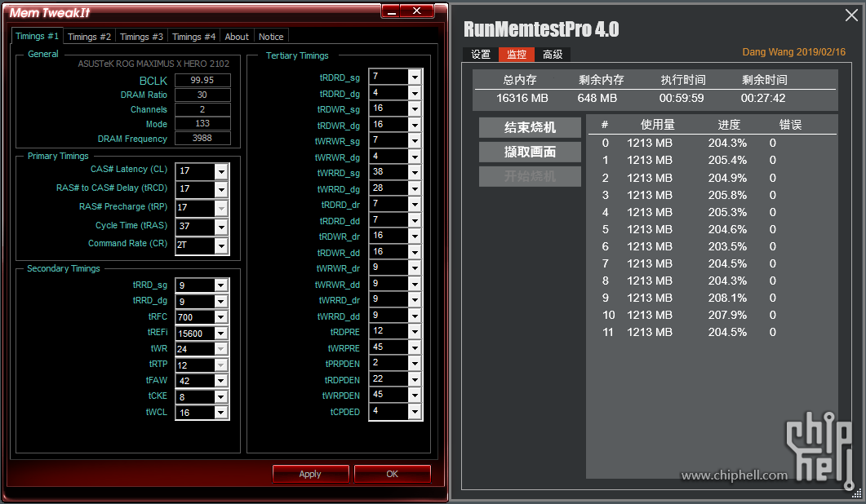Expand the tRDRD_sg dropdown

[x=415, y=77]
